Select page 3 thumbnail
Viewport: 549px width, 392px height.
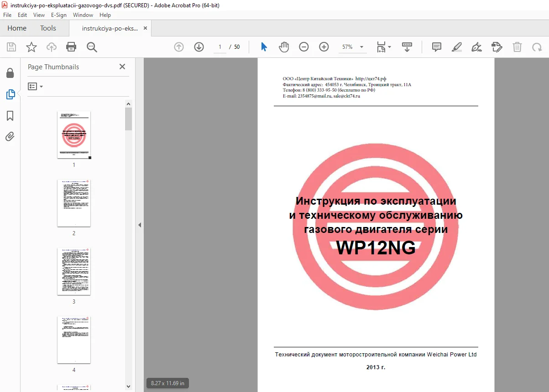74,271
